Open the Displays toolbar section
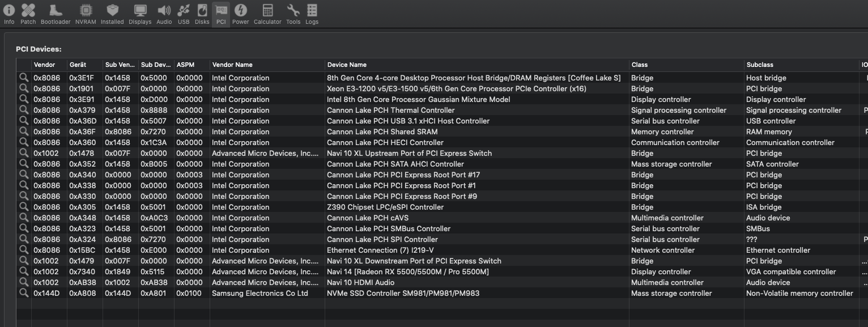The image size is (868, 327). [x=140, y=14]
